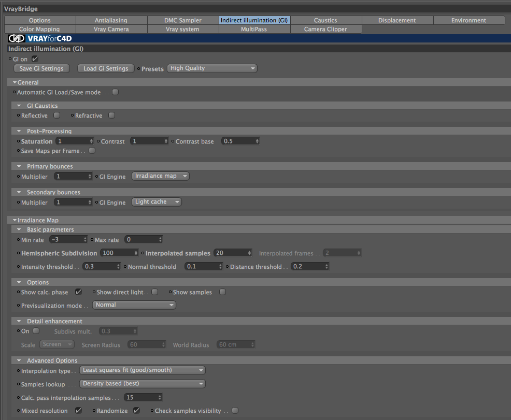Open the Environment tab
The image size is (511, 420).
click(469, 20)
